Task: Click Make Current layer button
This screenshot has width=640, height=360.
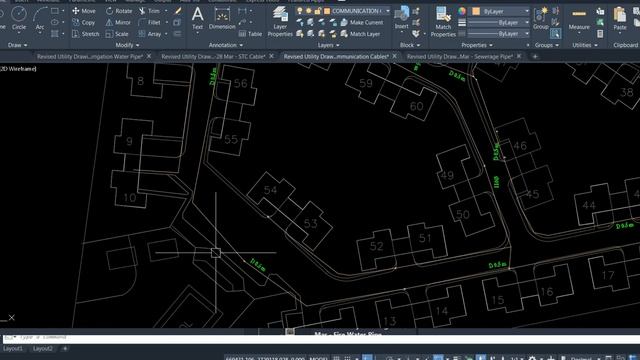Action: click(x=362, y=22)
